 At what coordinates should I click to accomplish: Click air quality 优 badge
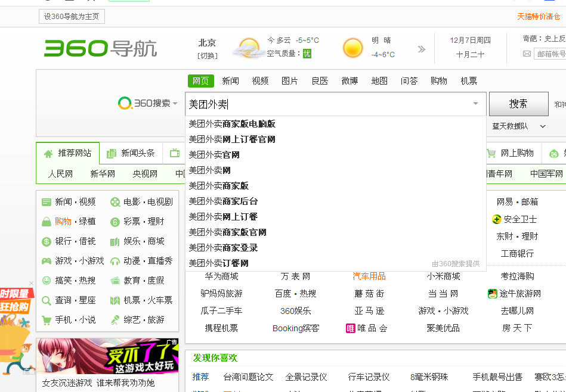tap(307, 54)
